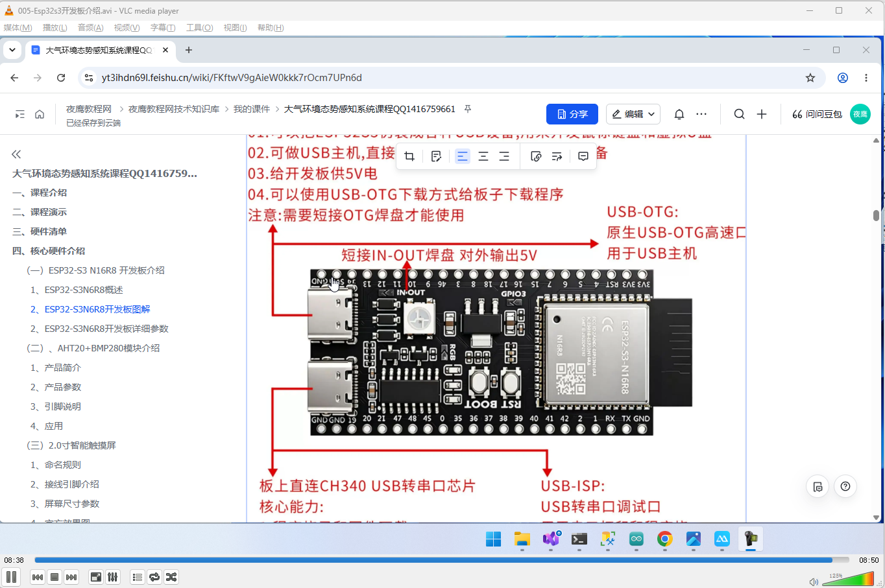Open 夜鹰教程网技术知识库 breadcrumb link
This screenshot has height=588, width=885.
tap(174, 109)
